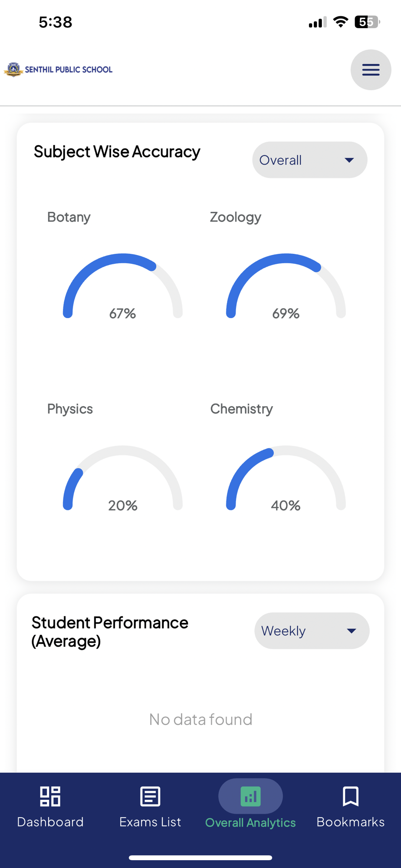
Task: Tap the Exams List document icon
Action: coord(150,796)
